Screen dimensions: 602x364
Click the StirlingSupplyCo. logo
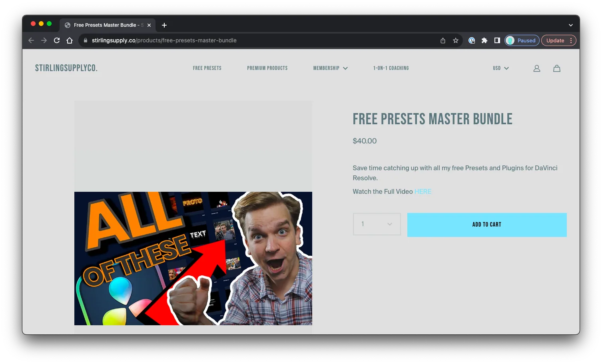coord(66,68)
